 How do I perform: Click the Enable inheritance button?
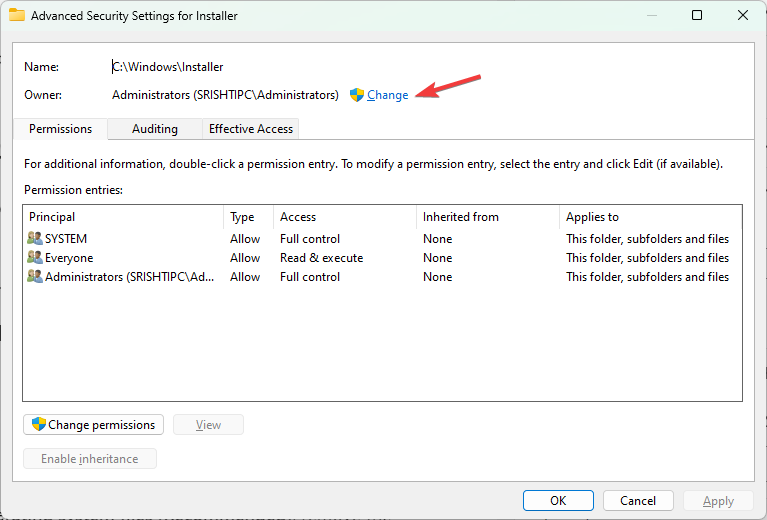click(90, 459)
